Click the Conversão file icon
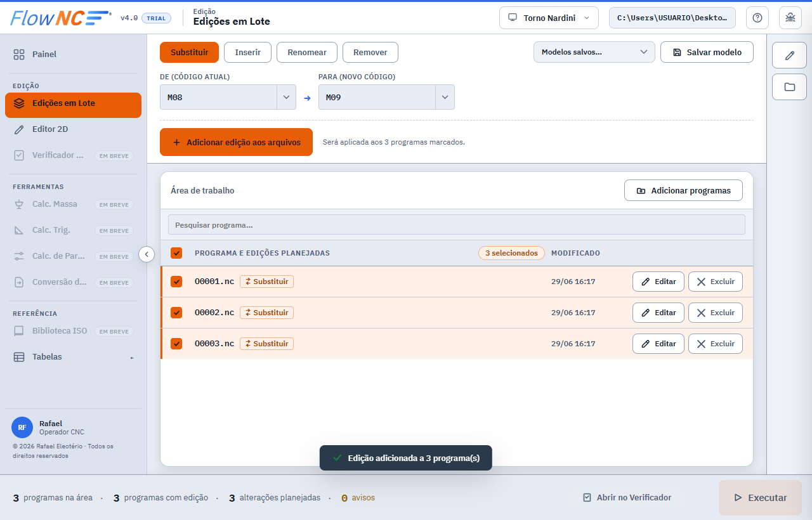Image resolution: width=812 pixels, height=520 pixels. point(19,282)
